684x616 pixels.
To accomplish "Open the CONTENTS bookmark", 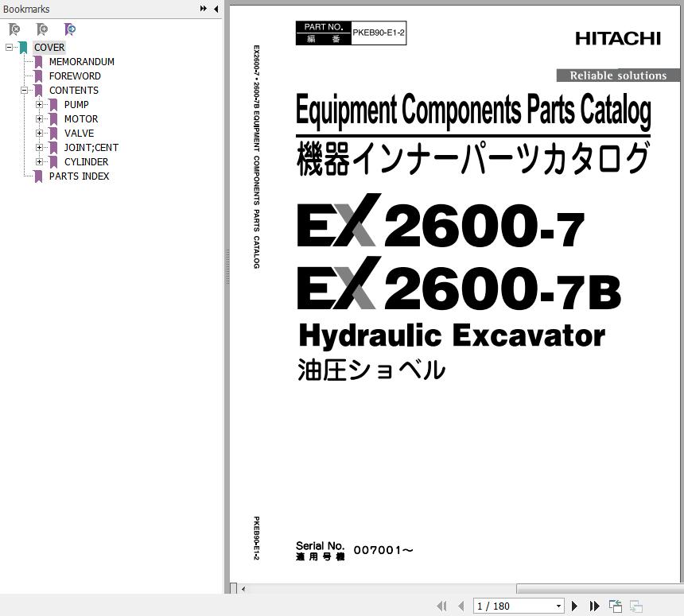I will 74,91.
